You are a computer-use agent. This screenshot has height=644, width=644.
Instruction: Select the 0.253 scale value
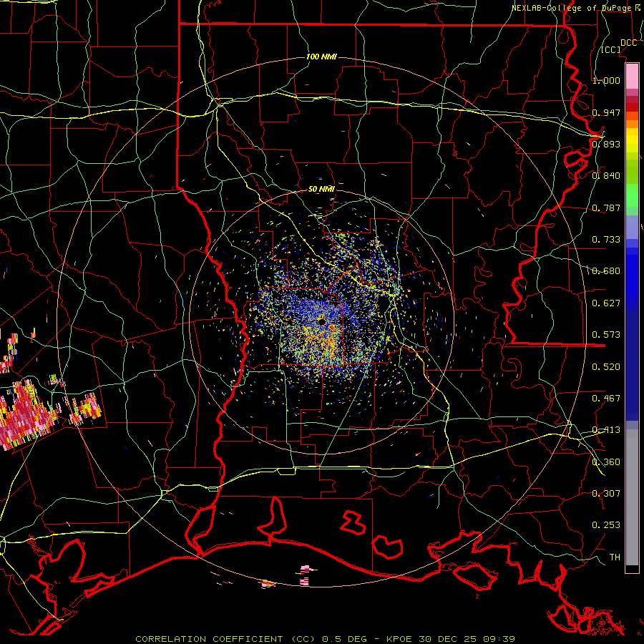point(606,525)
